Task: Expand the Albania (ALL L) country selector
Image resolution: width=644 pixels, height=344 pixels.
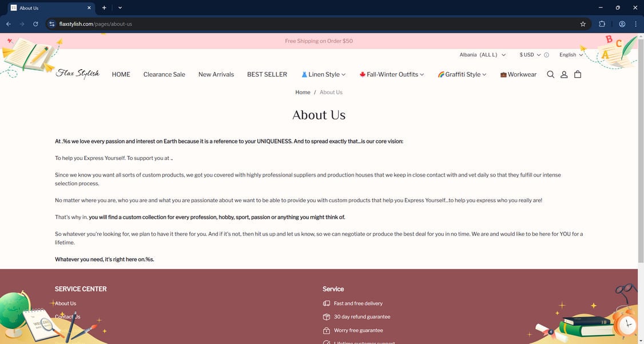Action: click(x=483, y=55)
